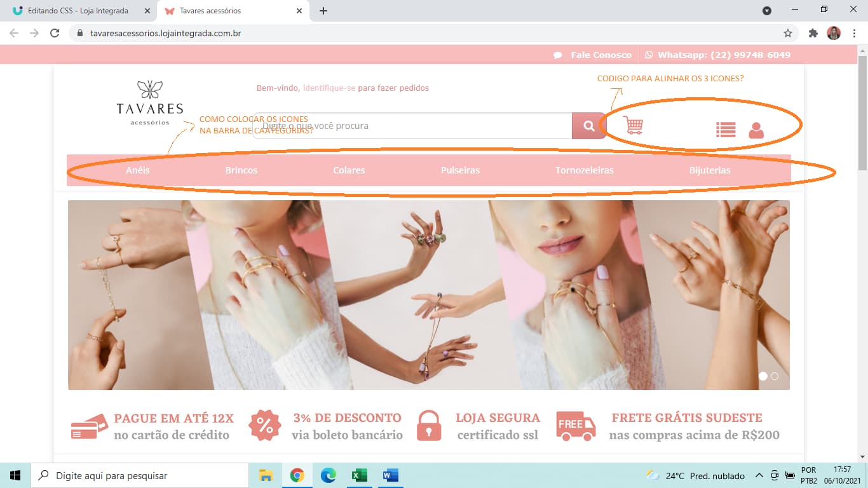The height and width of the screenshot is (488, 868).
Task: Switch to the Editando CSS - Loja Integrada tab
Action: click(79, 11)
